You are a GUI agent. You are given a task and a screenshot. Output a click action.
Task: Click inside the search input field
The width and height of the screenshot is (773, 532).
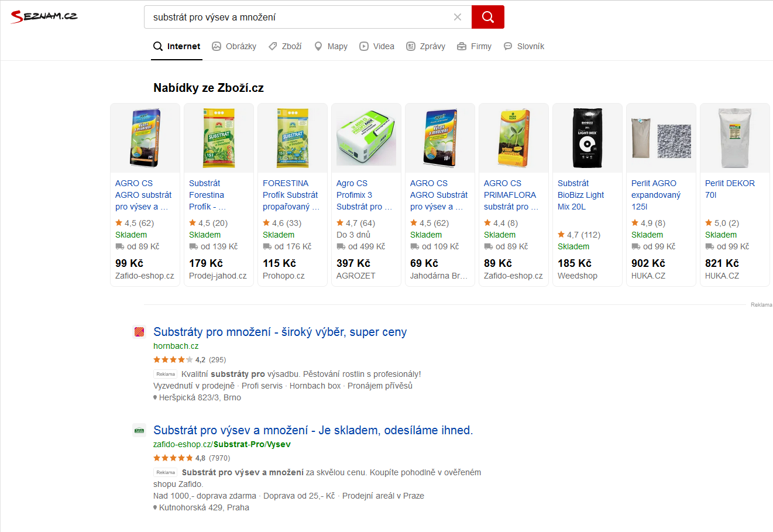[x=298, y=17]
